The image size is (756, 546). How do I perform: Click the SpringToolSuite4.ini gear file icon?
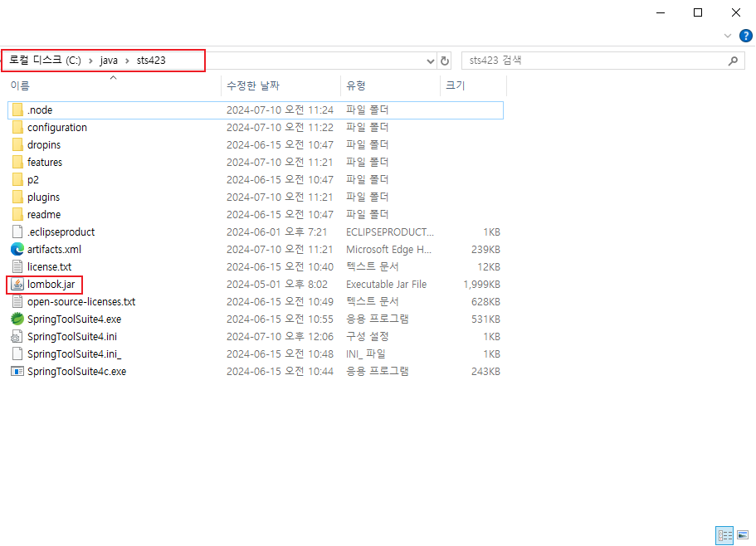coord(17,336)
